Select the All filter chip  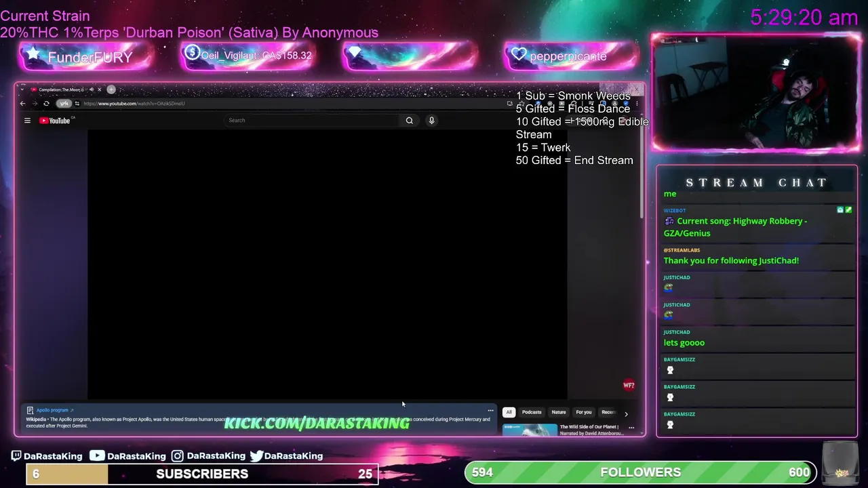509,412
